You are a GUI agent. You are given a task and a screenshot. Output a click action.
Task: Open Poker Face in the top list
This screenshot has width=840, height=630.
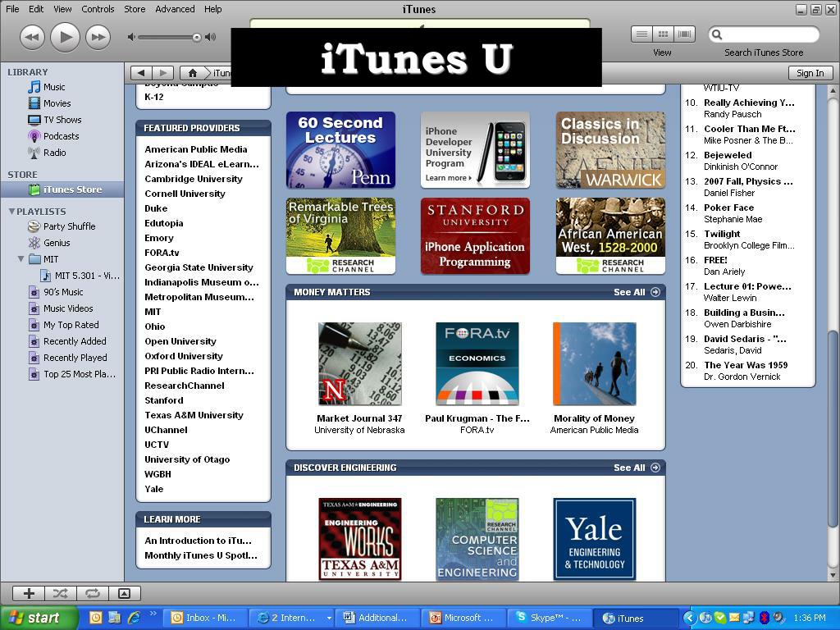tap(728, 208)
